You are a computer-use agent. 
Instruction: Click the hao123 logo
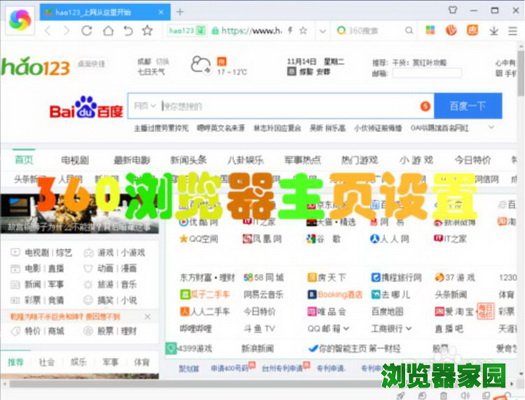coord(35,66)
